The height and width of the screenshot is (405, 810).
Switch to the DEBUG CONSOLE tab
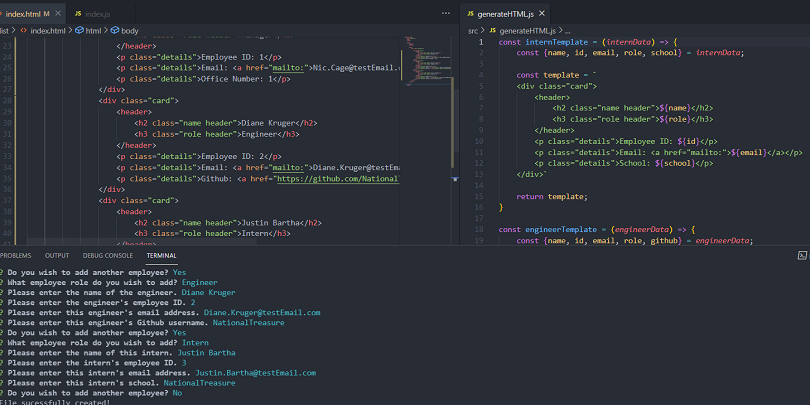click(107, 255)
